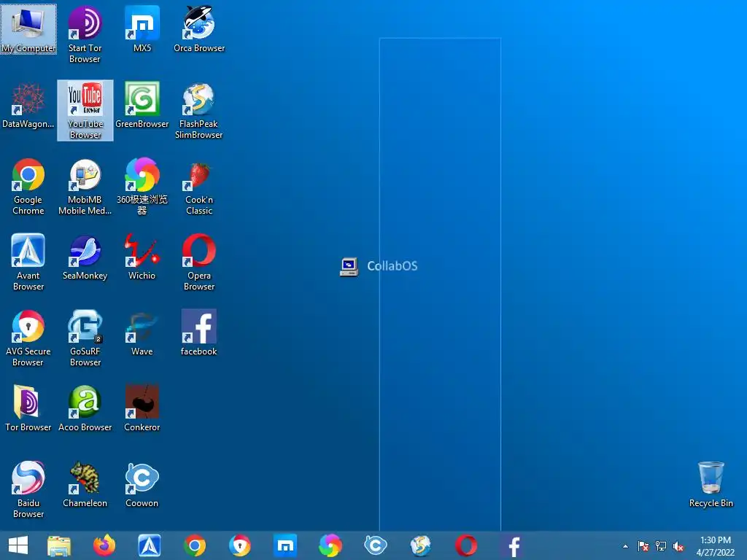The width and height of the screenshot is (747, 560).
Task: Select the Wave desktop shortcut
Action: pyautogui.click(x=142, y=332)
